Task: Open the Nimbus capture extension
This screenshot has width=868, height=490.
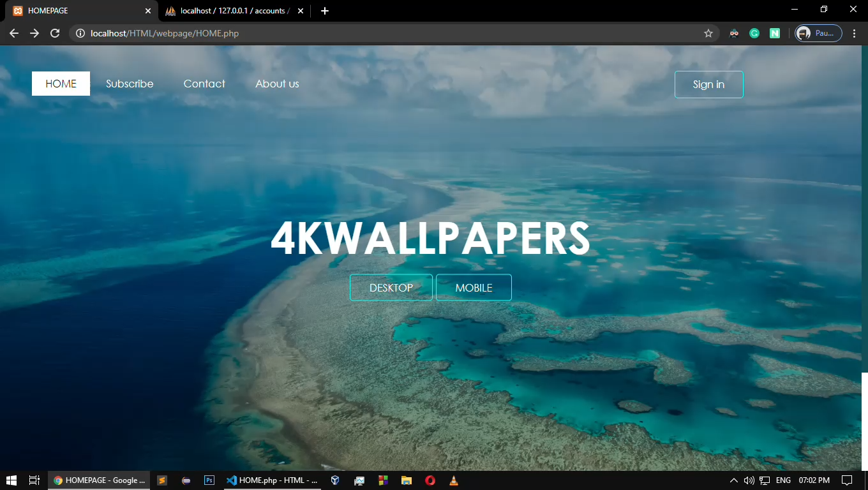Action: [x=775, y=33]
